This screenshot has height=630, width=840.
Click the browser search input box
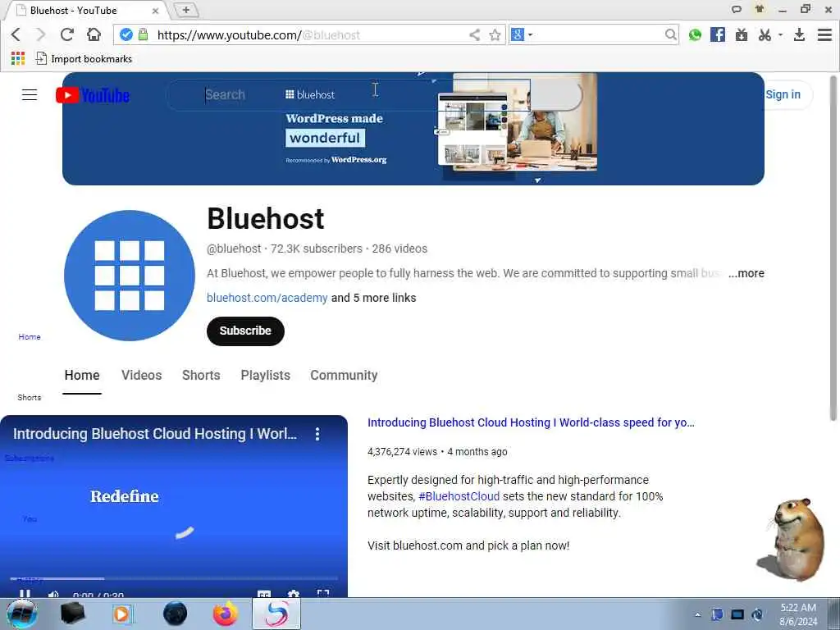tap(599, 34)
